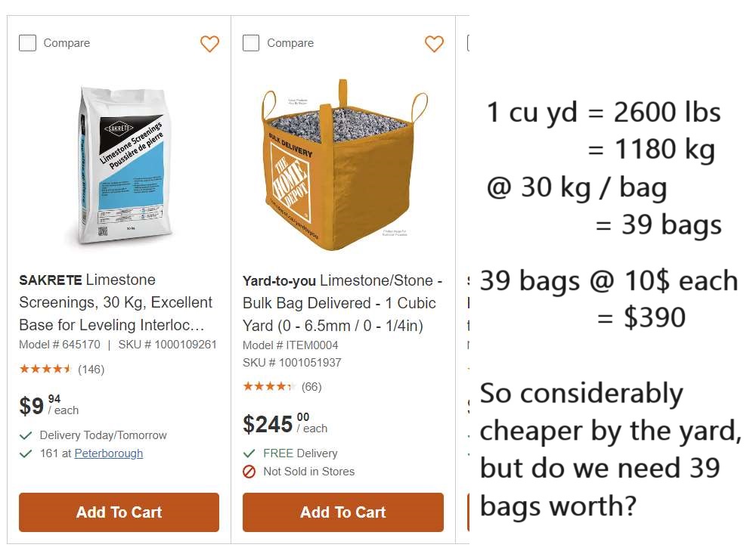Screen dimensions: 756x560
Task: Enable Compare checkbox for Yard-to-you bulk bag
Action: 251,43
